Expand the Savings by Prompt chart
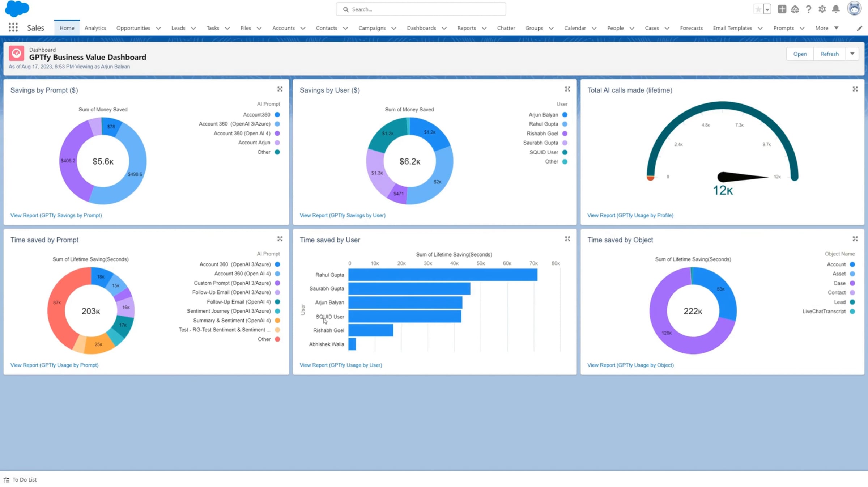This screenshot has height=487, width=868. coord(280,89)
